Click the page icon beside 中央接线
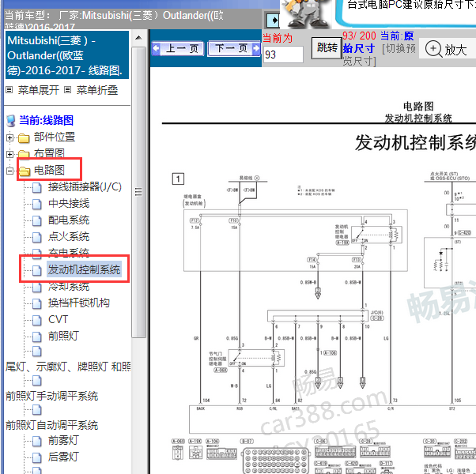This screenshot has height=474, width=476. pyautogui.click(x=36, y=205)
